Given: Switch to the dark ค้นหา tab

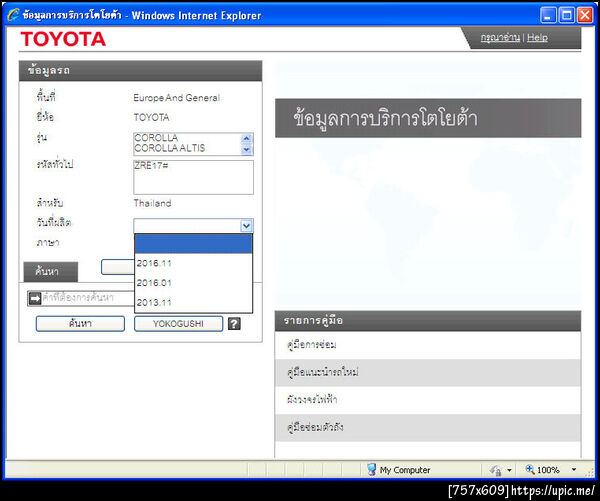Looking at the screenshot, I should click(x=51, y=272).
